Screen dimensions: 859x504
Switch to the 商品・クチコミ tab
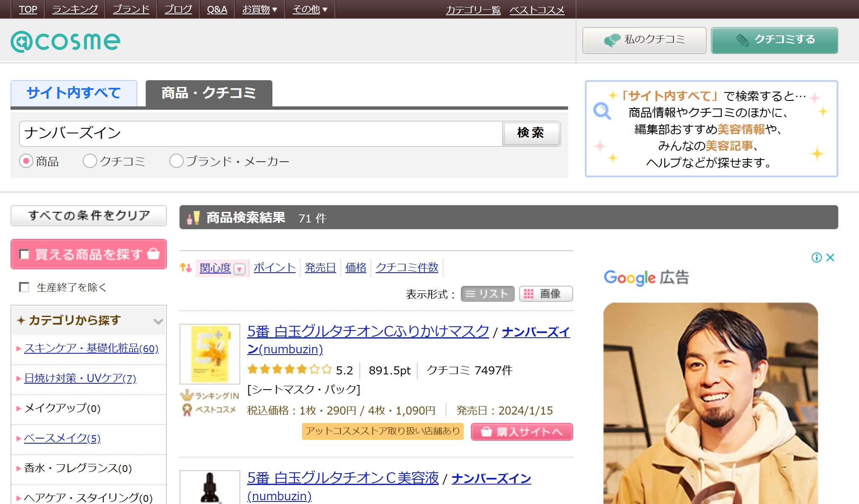click(x=209, y=93)
